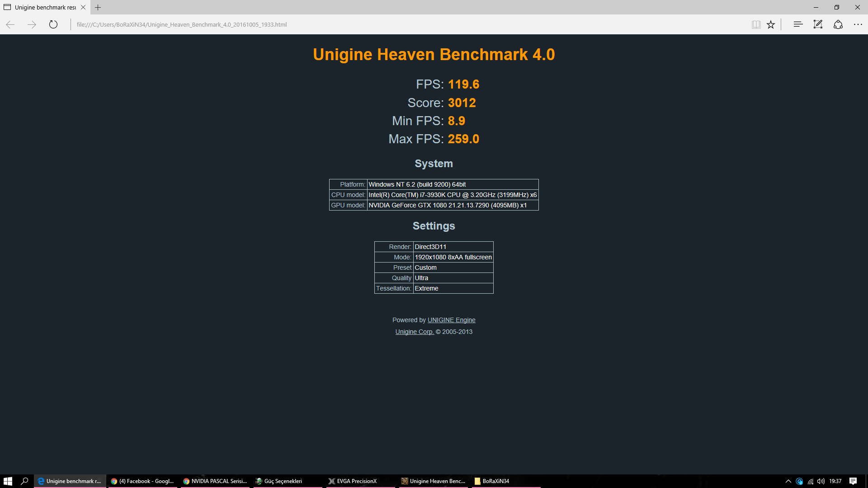Image resolution: width=868 pixels, height=488 pixels.
Task: Click the Windows NT 6.2 platform cell
Action: point(453,184)
